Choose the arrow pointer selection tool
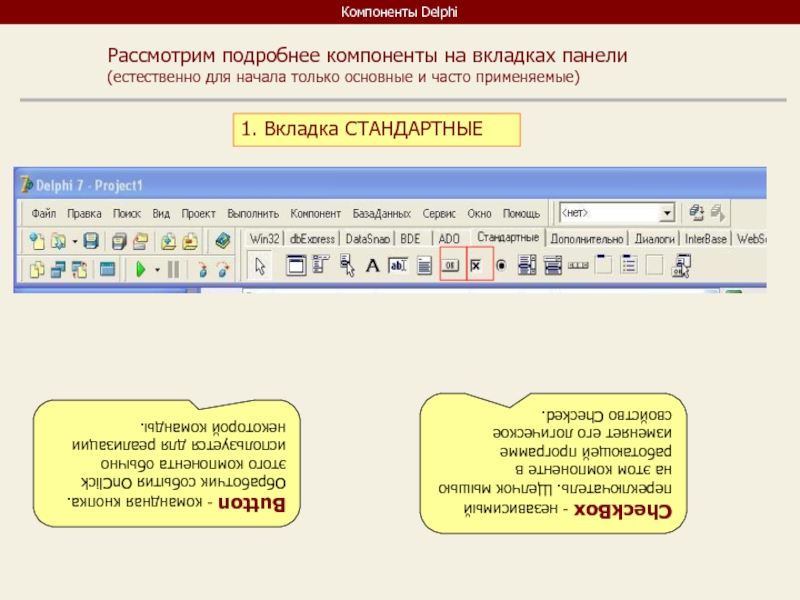Screen dimensions: 800x600 [260, 266]
